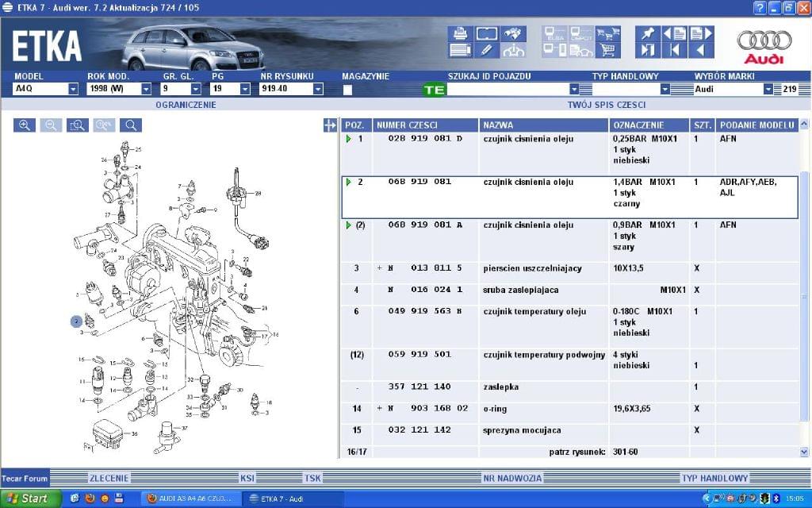Switch to the AUDI A3 A4 A6 Firefox taskbar button
Viewport: 812px width, 508px height.
pyautogui.click(x=190, y=498)
